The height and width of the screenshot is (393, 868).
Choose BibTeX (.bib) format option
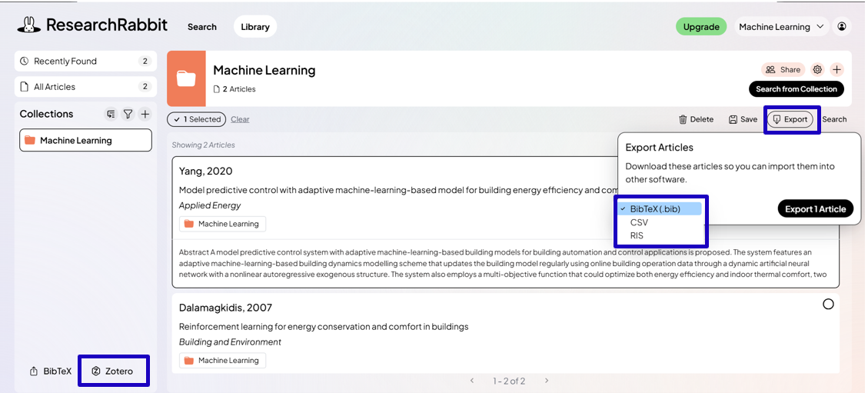point(660,208)
